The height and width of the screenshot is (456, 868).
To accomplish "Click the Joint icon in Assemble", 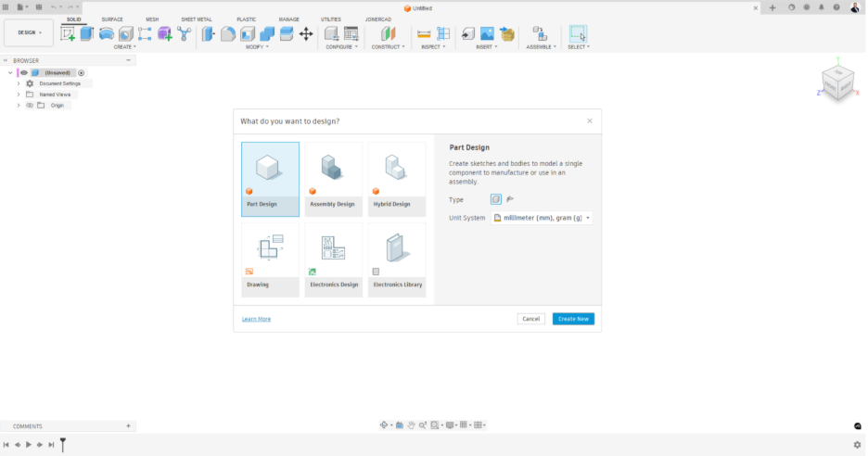I will click(540, 33).
